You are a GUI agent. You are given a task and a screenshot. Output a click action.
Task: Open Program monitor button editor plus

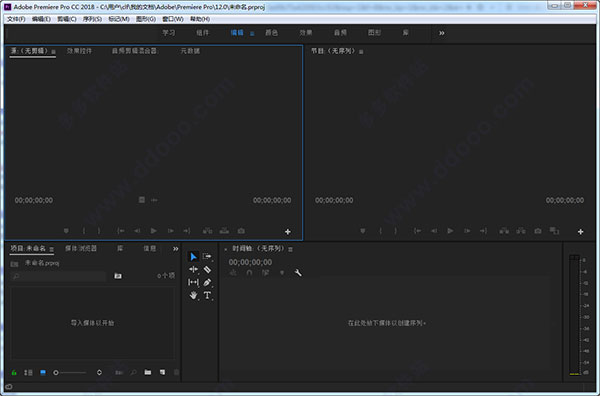(x=580, y=231)
